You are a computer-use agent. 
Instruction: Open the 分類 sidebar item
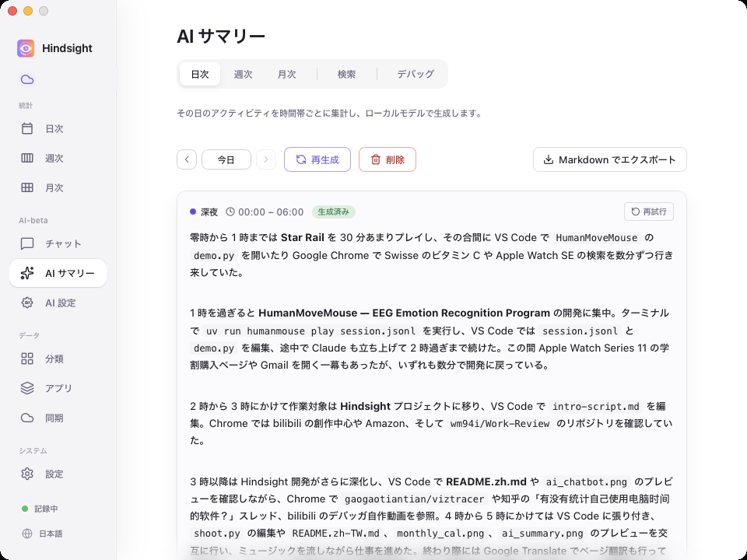pos(58,359)
